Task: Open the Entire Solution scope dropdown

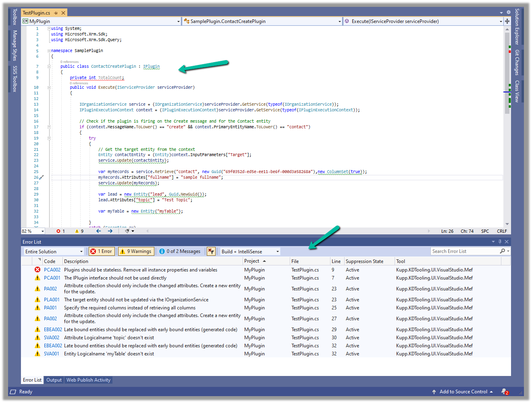Action: [x=54, y=251]
